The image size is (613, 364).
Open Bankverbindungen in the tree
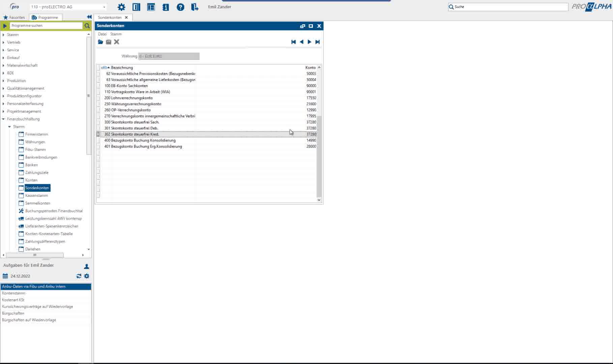pos(41,157)
